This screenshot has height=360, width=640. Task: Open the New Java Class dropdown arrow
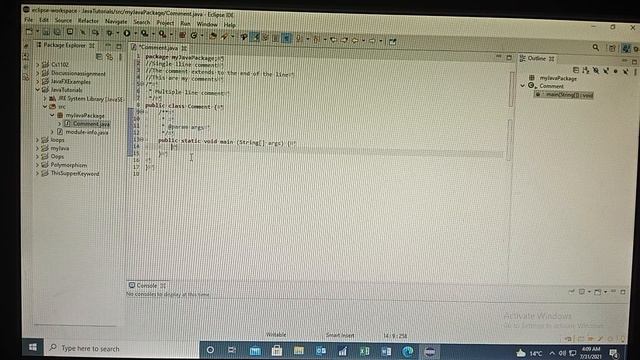pos(202,36)
